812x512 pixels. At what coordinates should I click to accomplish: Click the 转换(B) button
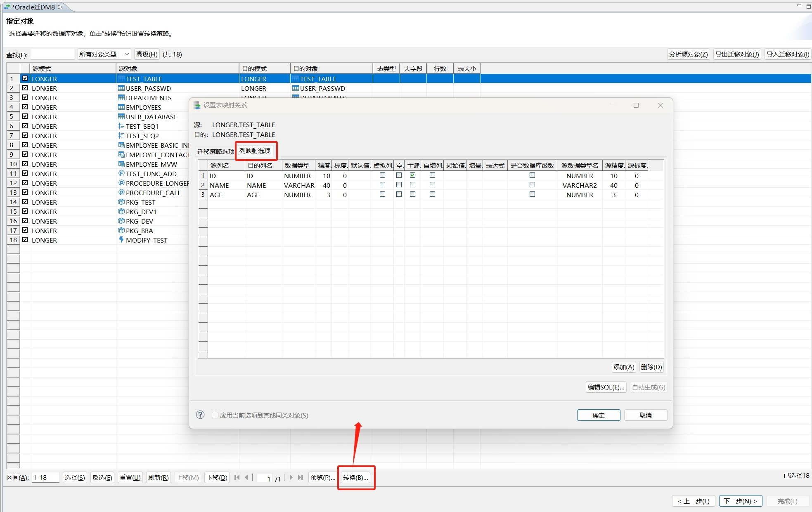tap(355, 477)
